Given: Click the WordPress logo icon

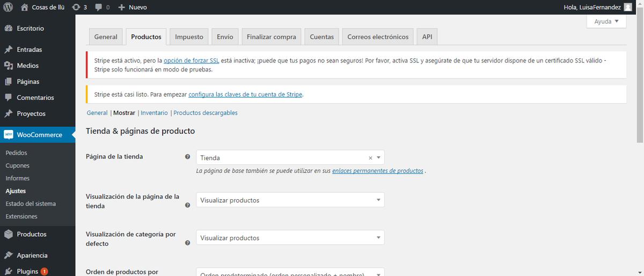Looking at the screenshot, I should click(8, 7).
